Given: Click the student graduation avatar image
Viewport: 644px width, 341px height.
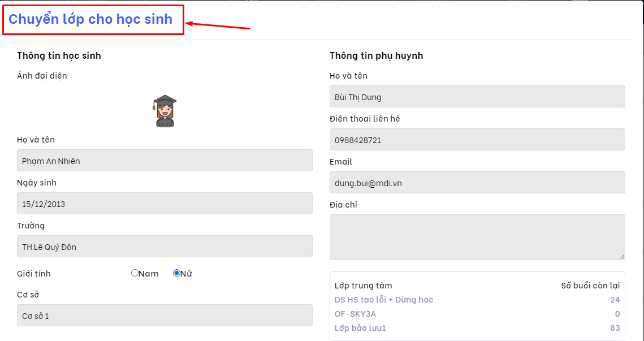Looking at the screenshot, I should [x=165, y=111].
